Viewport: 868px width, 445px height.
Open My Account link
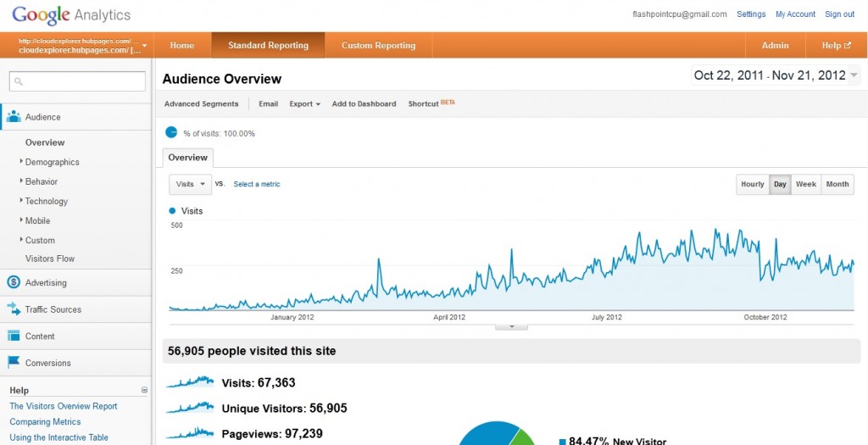click(x=795, y=14)
